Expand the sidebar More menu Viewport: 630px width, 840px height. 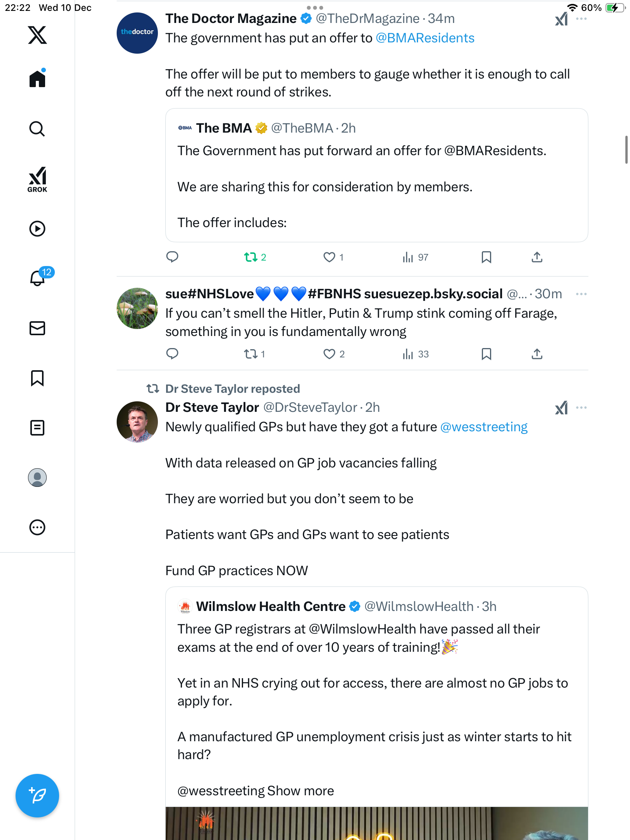(x=37, y=527)
